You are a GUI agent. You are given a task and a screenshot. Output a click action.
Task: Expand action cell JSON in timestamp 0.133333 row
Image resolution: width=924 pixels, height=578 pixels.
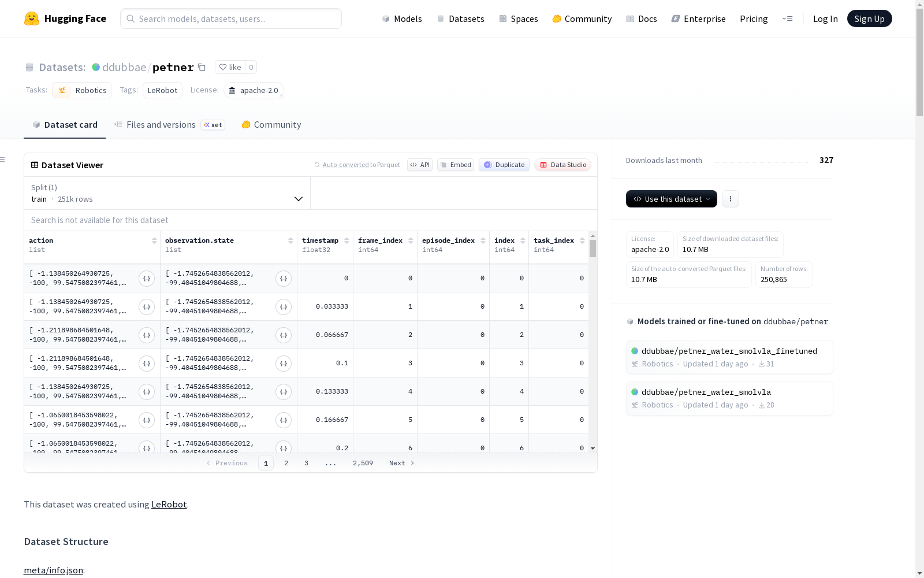[147, 392]
